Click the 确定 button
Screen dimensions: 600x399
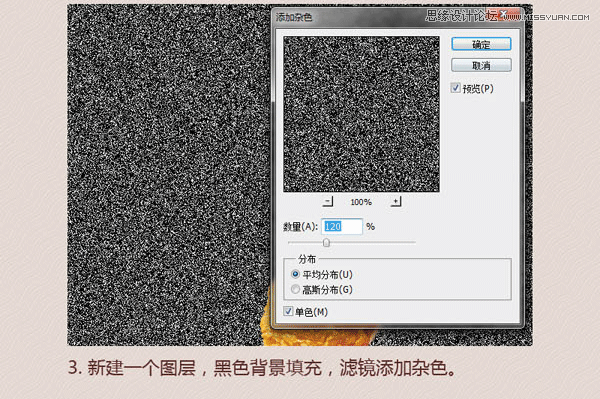coord(481,44)
